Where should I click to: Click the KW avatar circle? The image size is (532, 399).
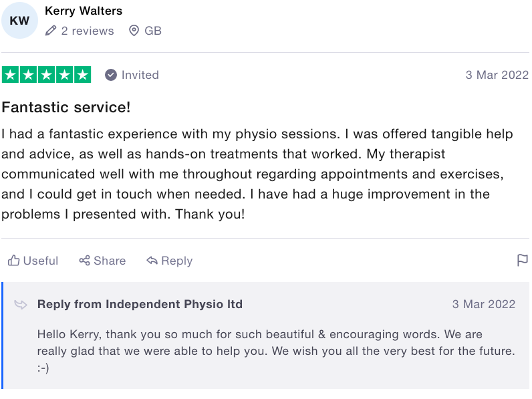click(x=19, y=20)
